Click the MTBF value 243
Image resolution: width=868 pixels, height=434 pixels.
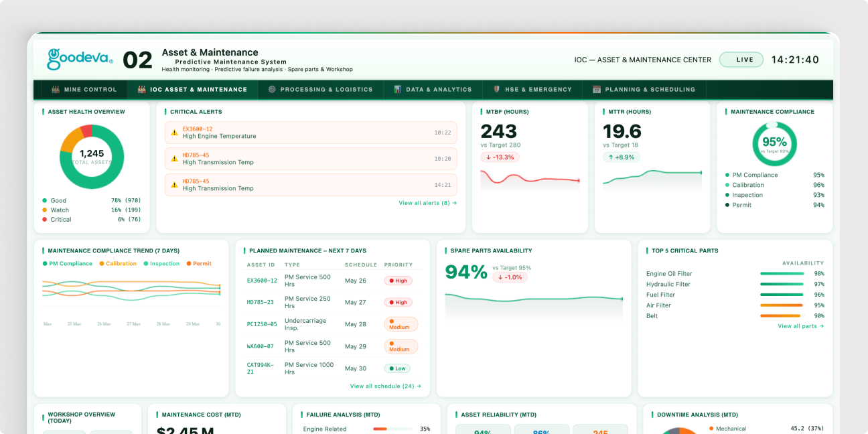499,131
